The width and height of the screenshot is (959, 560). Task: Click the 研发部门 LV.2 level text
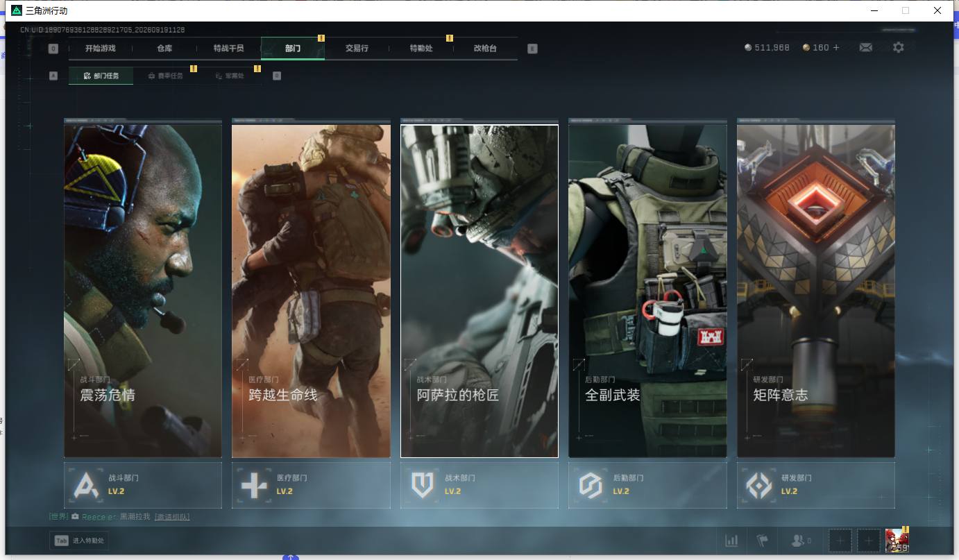pos(790,491)
